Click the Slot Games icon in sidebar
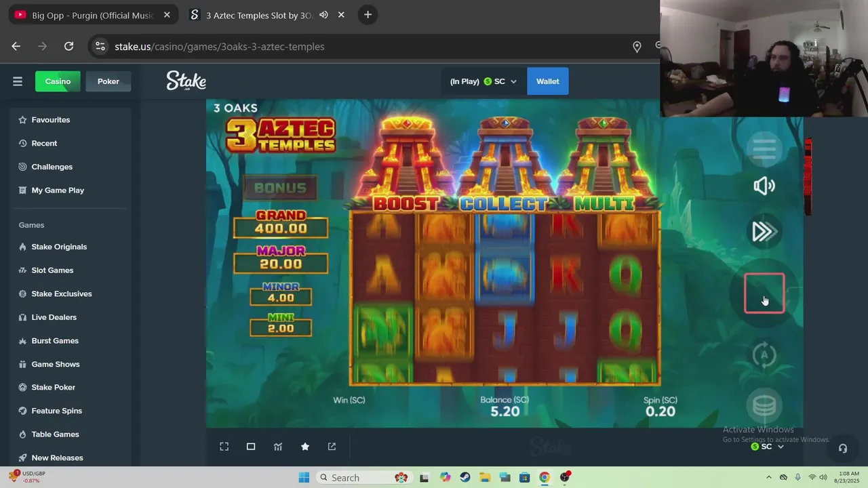Viewport: 868px width, 488px height. (23, 270)
